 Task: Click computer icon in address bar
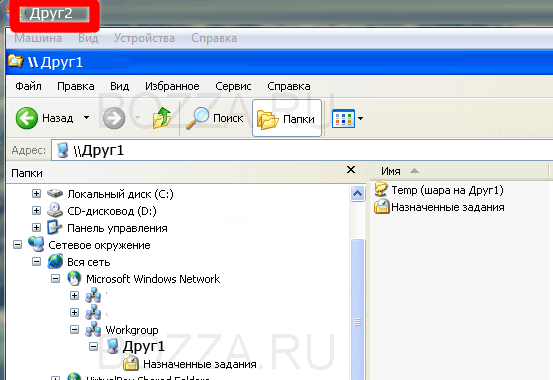point(63,150)
